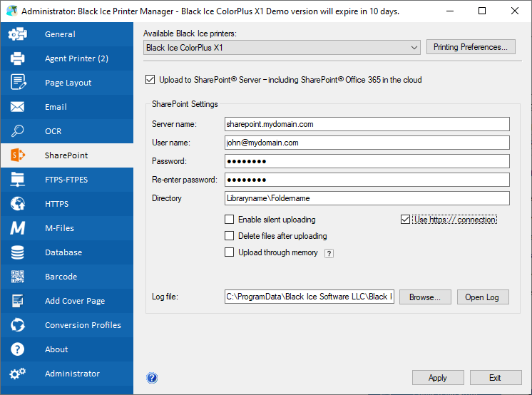
Task: Open the About tab
Action: [67, 349]
